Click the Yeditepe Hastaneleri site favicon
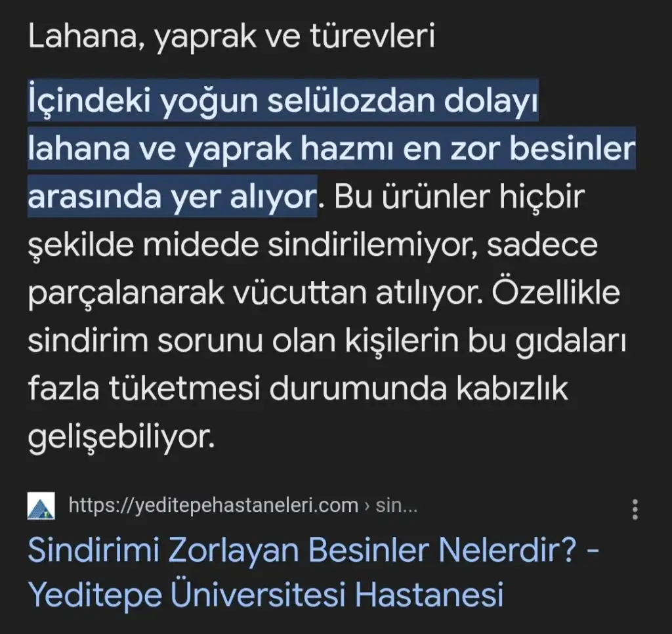The height and width of the screenshot is (634, 672). tap(41, 506)
